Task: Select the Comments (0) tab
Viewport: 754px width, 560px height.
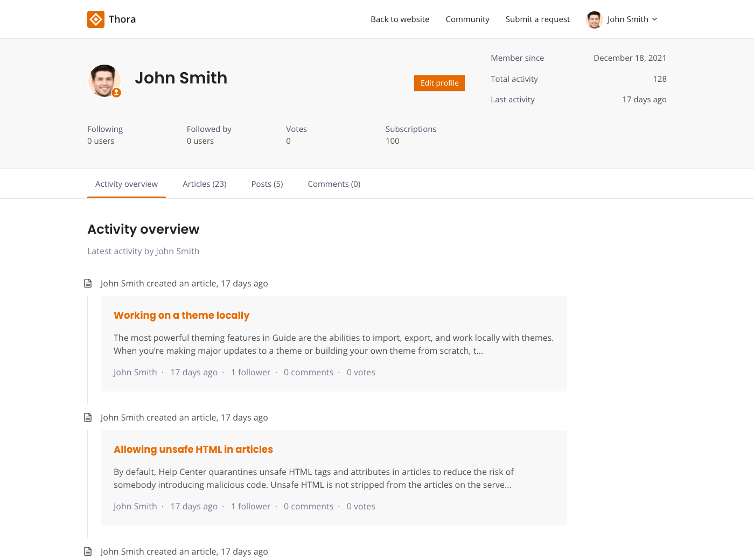Action: click(x=334, y=184)
